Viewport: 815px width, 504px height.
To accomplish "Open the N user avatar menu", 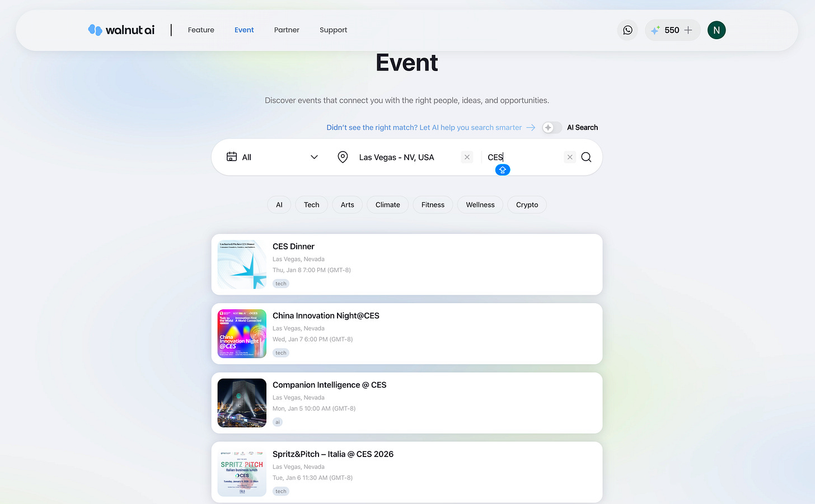I will [716, 30].
